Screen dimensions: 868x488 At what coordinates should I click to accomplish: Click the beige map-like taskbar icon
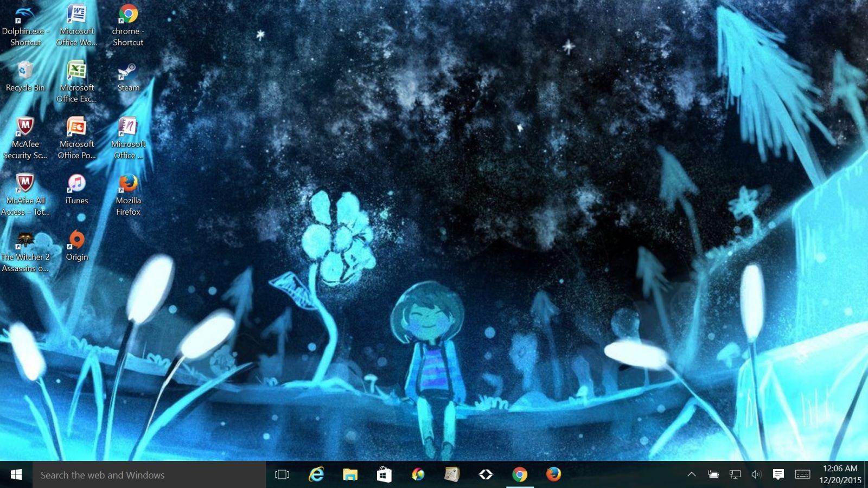pyautogui.click(x=452, y=474)
